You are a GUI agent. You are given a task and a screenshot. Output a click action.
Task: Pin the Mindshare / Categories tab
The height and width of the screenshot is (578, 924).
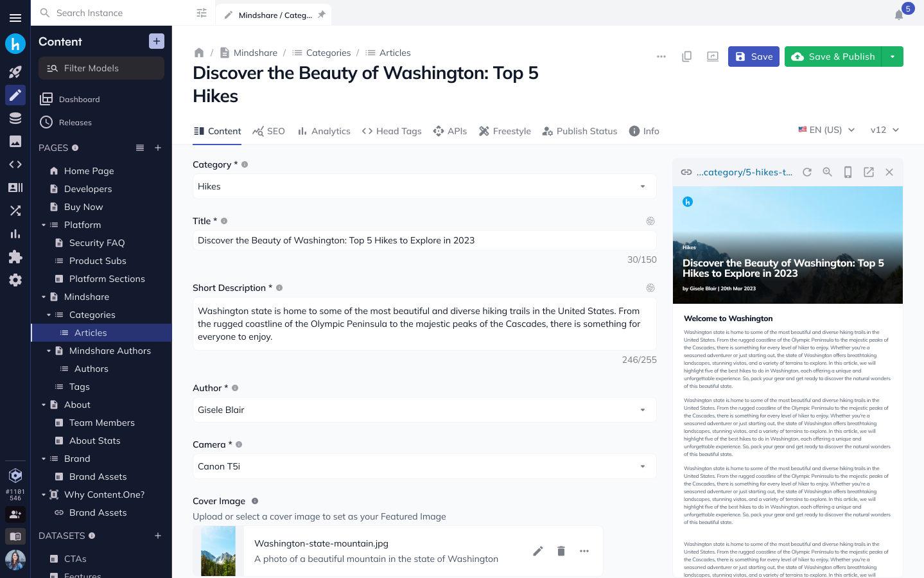322,15
